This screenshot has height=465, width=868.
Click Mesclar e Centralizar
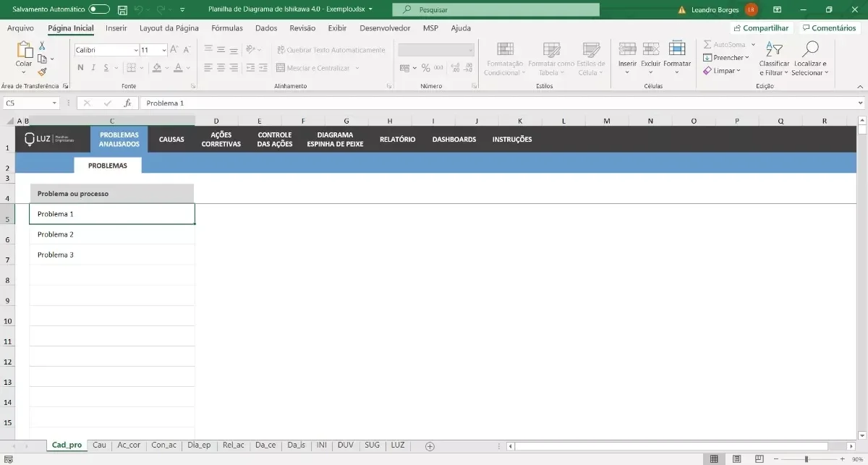click(313, 68)
